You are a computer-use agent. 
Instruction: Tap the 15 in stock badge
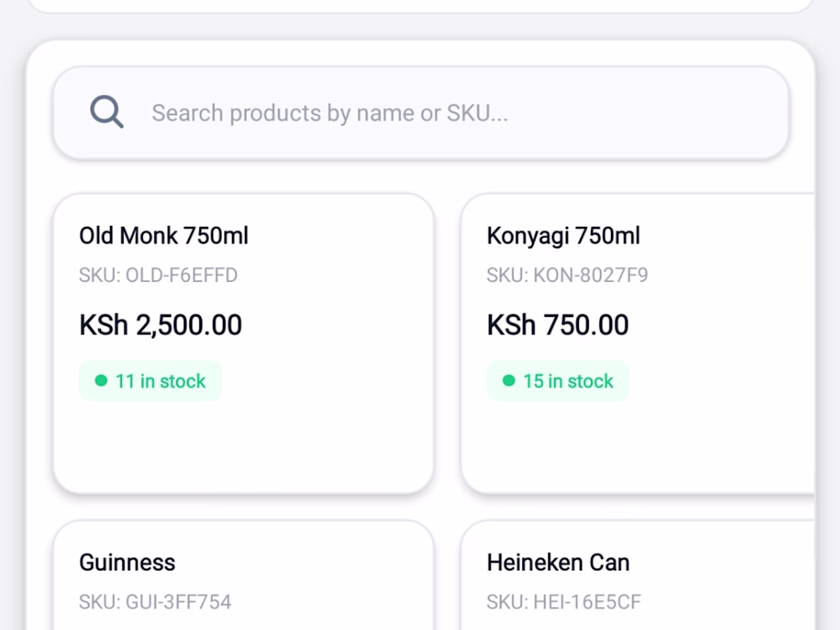point(558,380)
